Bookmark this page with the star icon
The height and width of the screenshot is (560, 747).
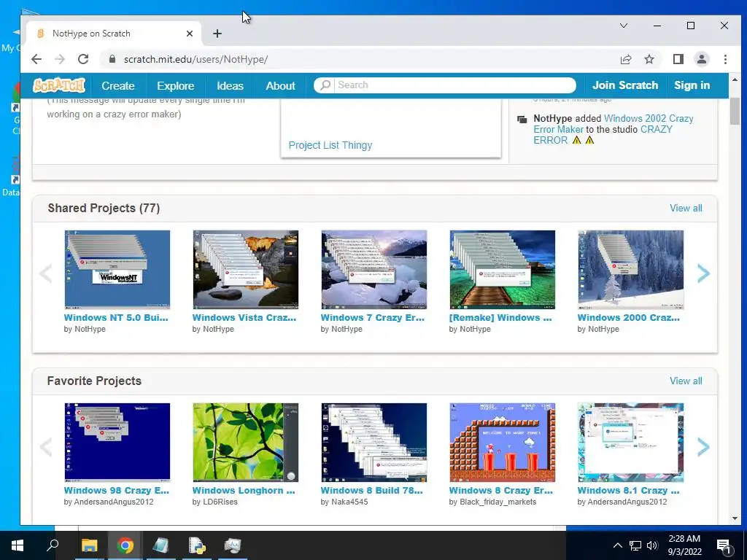click(649, 59)
